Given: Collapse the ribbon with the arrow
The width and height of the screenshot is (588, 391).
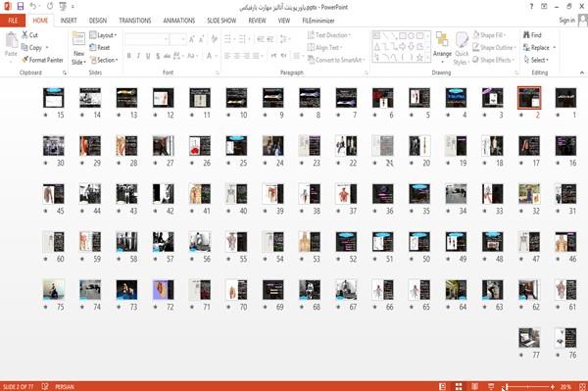Looking at the screenshot, I should click(581, 73).
